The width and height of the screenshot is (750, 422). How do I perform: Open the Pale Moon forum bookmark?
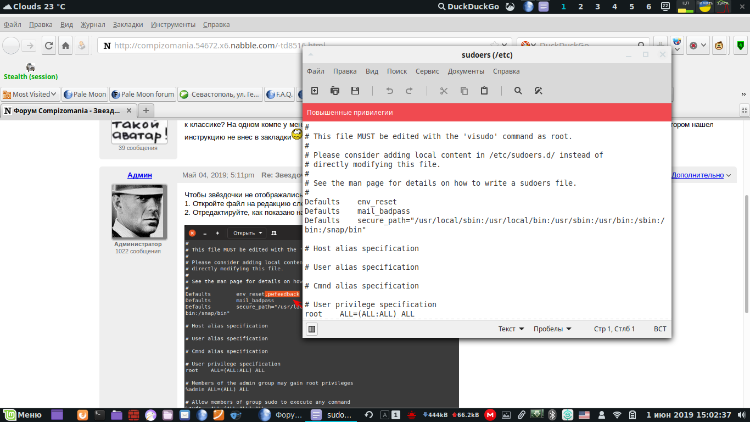tap(145, 95)
